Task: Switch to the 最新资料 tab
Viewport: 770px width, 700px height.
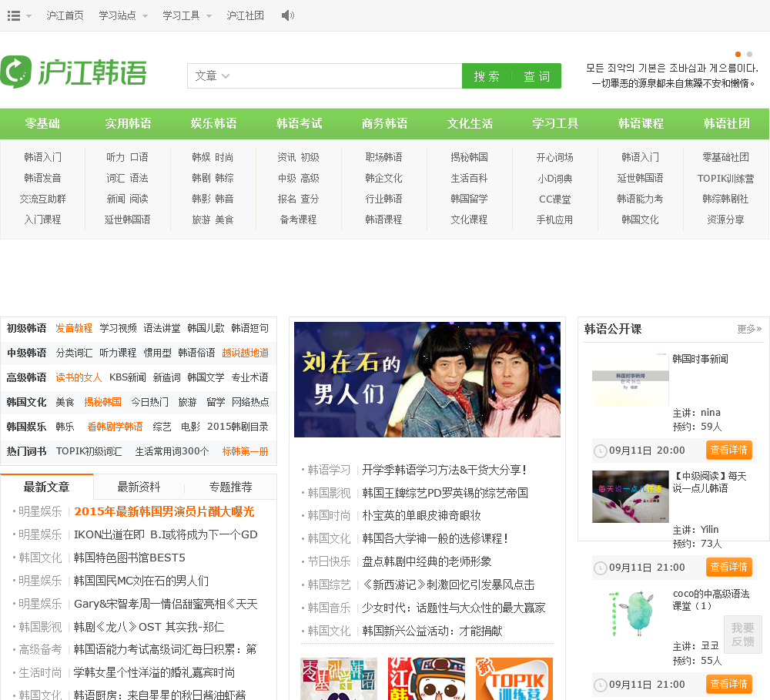Action: tap(139, 487)
